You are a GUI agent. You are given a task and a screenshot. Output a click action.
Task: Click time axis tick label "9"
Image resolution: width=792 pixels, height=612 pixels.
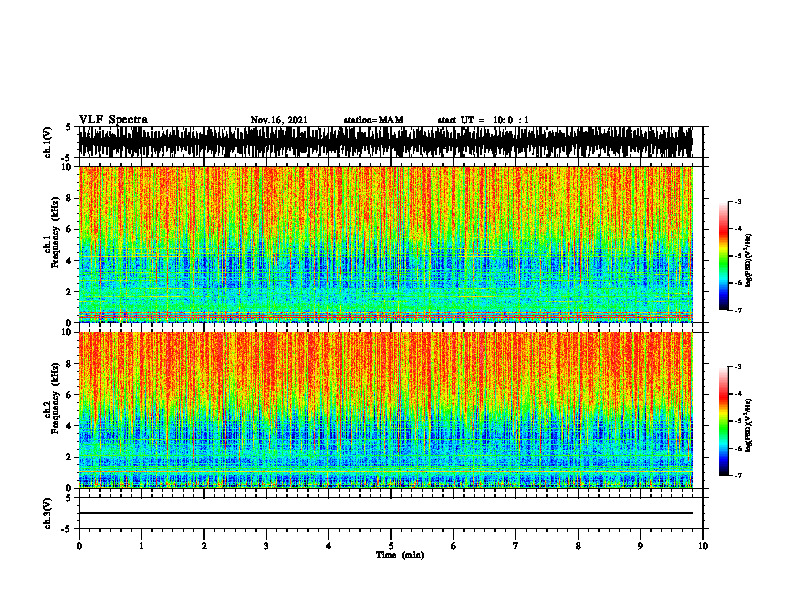(x=640, y=546)
